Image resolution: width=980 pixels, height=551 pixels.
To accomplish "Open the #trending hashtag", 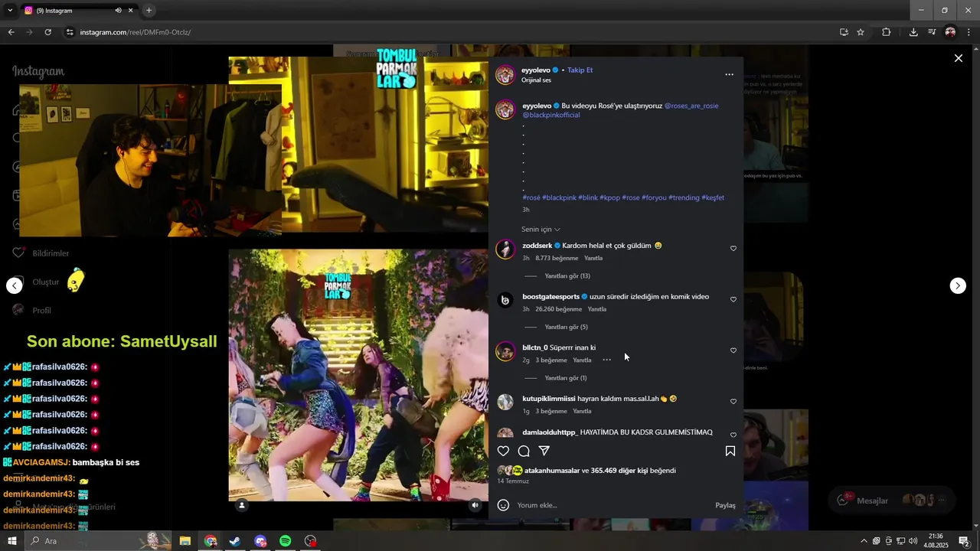I will click(x=684, y=197).
